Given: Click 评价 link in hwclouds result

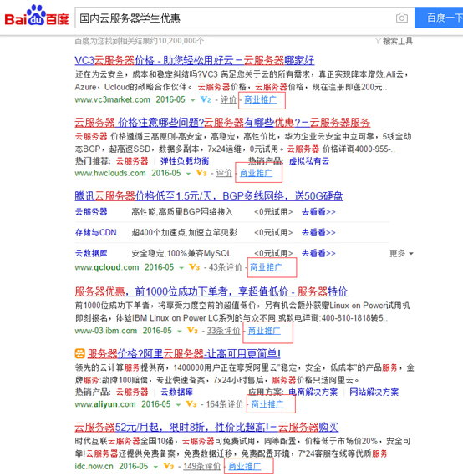Looking at the screenshot, I should [224, 173].
